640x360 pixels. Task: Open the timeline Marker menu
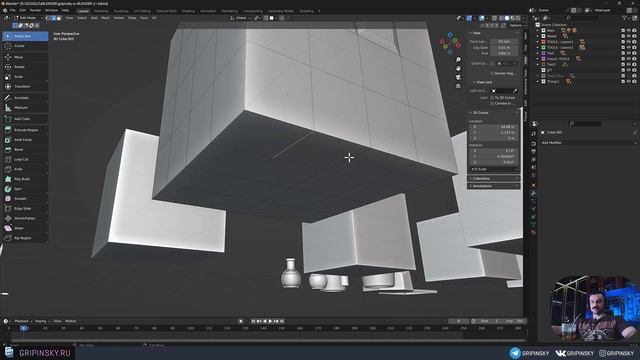point(71,321)
